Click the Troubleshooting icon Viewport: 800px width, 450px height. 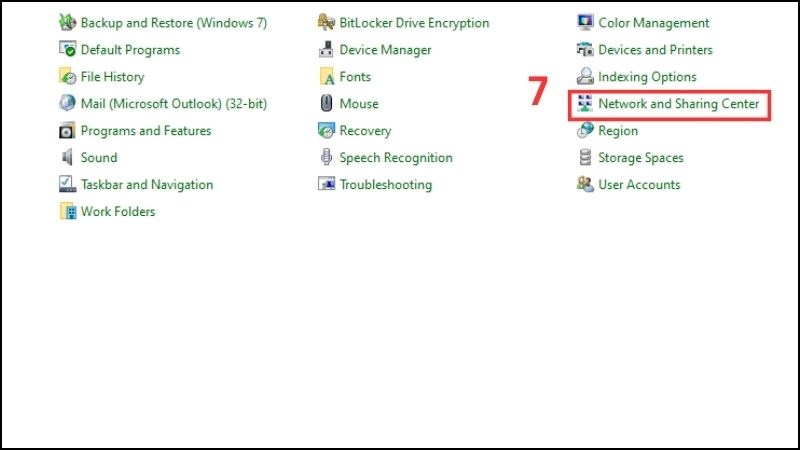(x=326, y=184)
